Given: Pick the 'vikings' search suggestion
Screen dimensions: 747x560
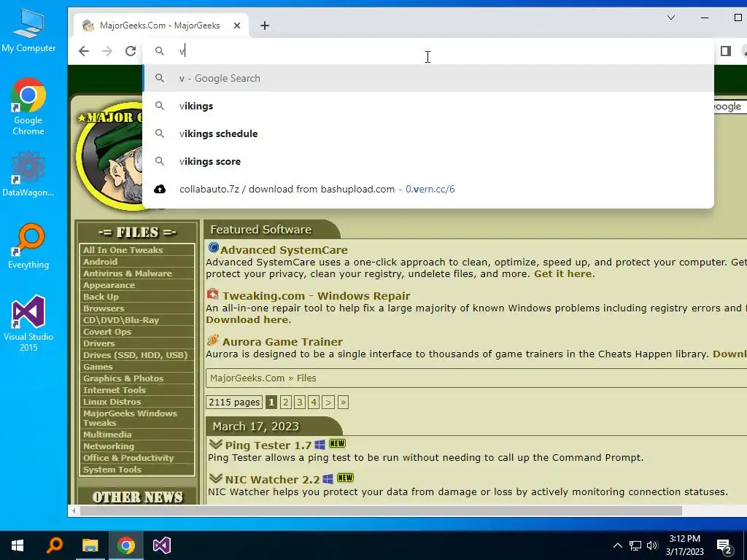Looking at the screenshot, I should pyautogui.click(x=427, y=106).
